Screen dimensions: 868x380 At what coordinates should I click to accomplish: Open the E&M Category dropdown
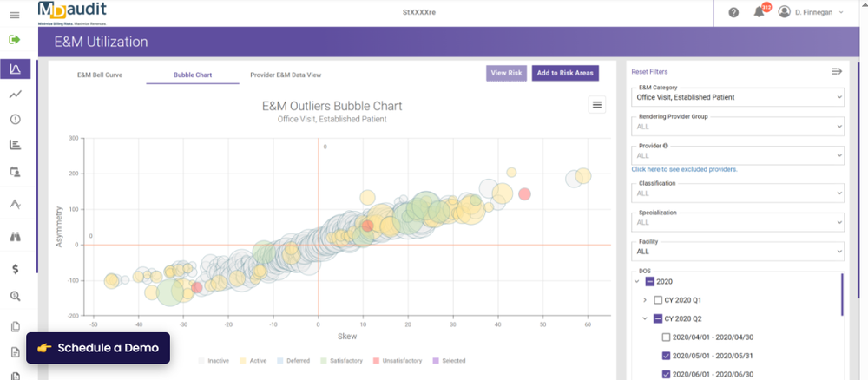(x=737, y=97)
